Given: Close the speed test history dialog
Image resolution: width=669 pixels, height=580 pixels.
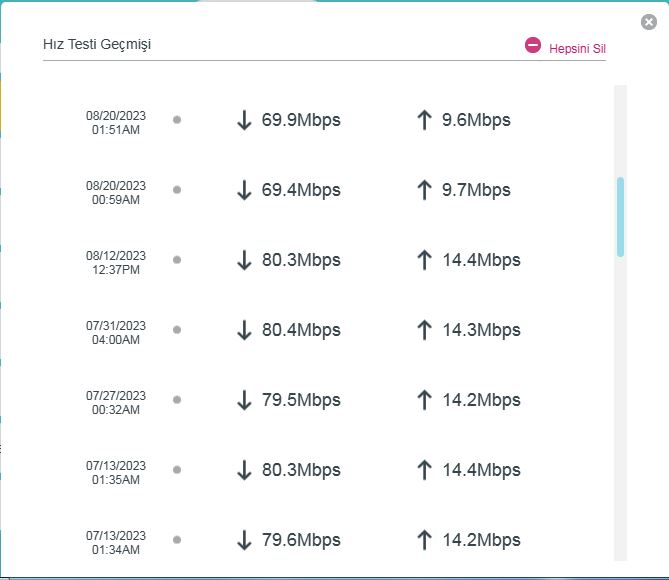Looking at the screenshot, I should 649,22.
